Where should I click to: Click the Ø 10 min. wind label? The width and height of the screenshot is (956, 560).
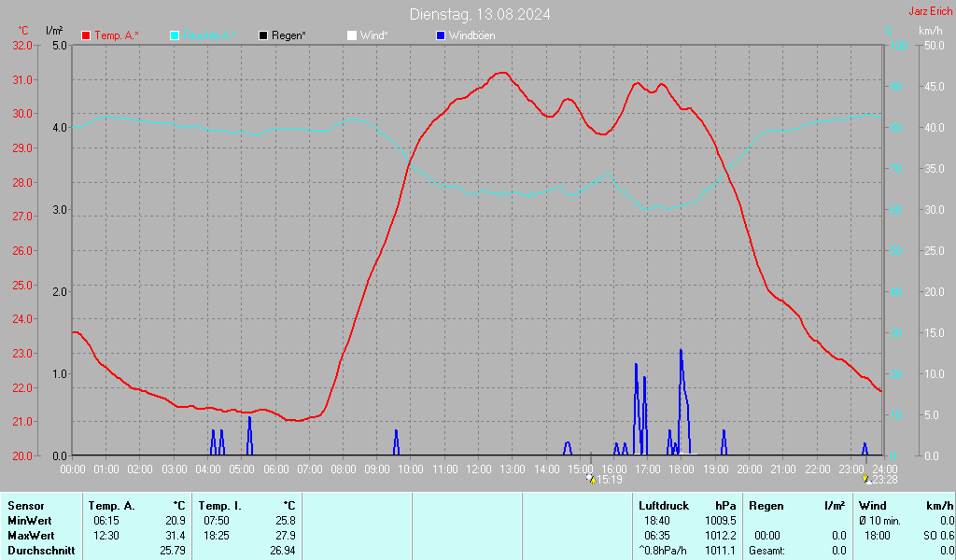point(879,521)
